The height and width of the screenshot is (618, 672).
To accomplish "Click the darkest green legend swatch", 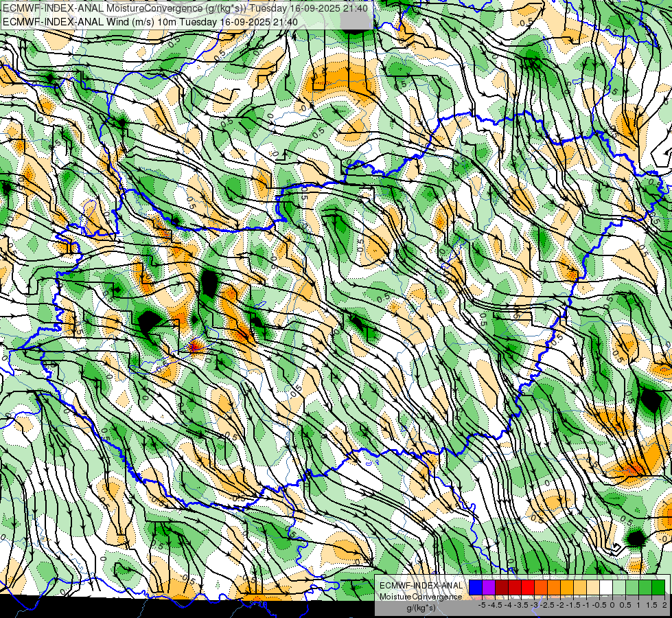I will (658, 588).
